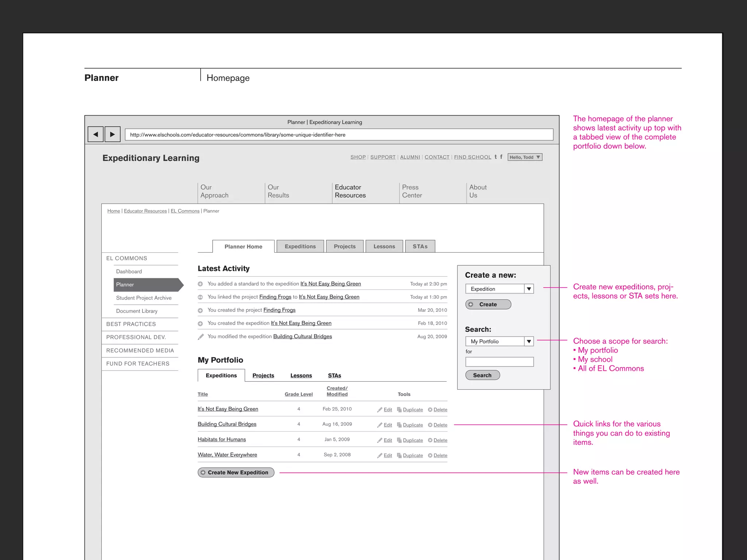Click the search 'for' text field
This screenshot has height=560, width=747.
click(499, 362)
